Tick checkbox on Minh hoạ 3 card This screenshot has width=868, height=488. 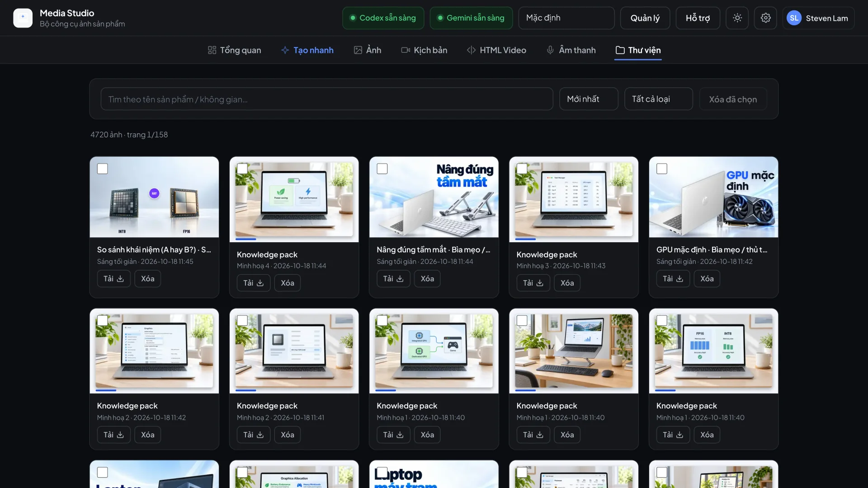pos(522,169)
